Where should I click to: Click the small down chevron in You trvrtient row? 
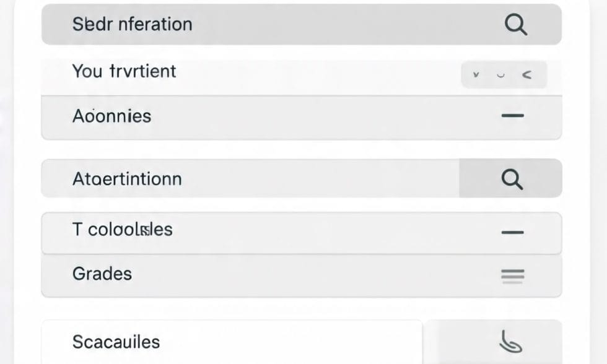click(x=476, y=75)
